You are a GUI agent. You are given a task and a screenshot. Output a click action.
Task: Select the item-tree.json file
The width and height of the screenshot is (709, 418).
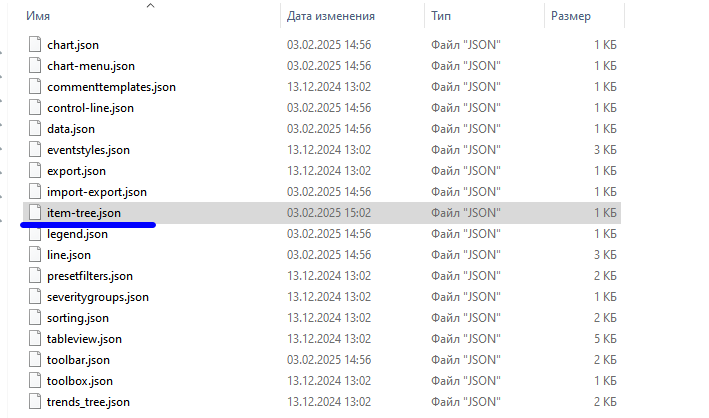click(84, 213)
